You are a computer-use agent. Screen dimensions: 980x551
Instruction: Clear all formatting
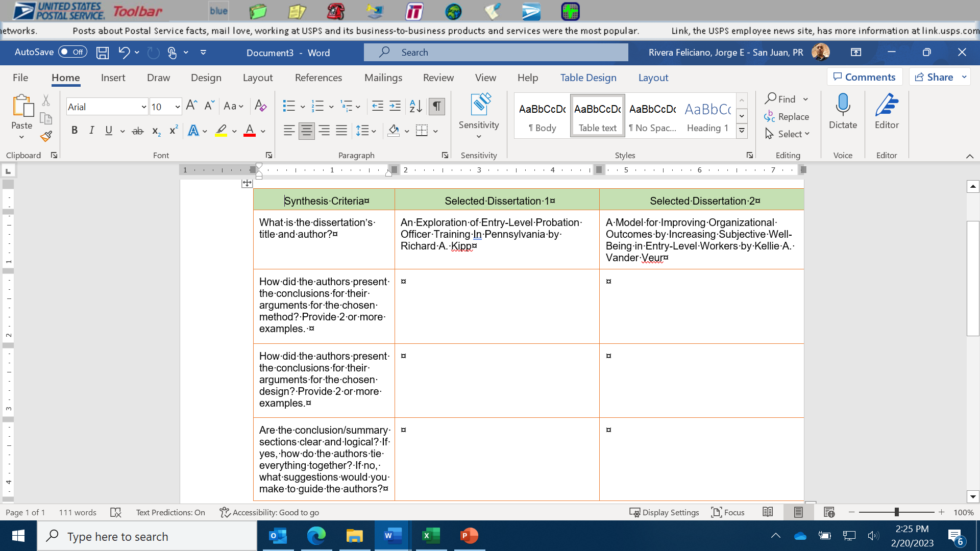point(261,106)
